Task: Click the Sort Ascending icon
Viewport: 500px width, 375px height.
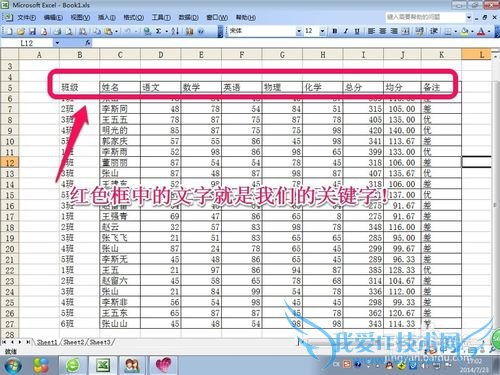Action: pos(175,32)
